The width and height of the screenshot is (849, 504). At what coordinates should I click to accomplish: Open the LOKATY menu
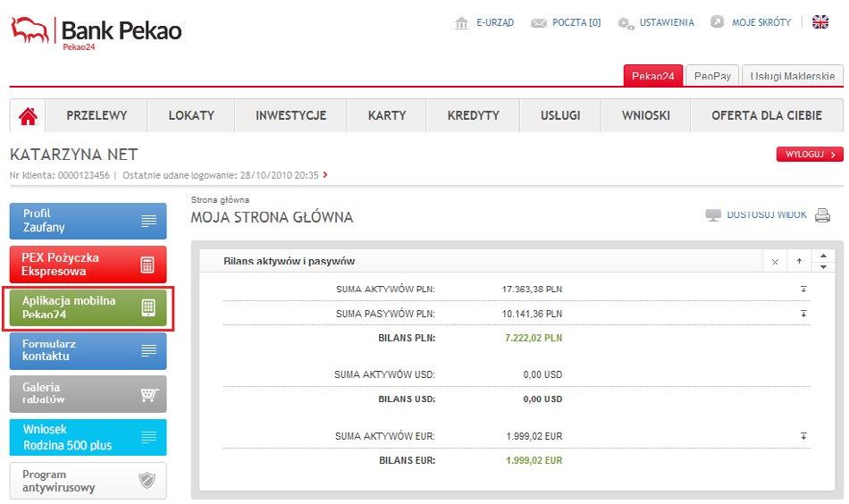coord(191,115)
